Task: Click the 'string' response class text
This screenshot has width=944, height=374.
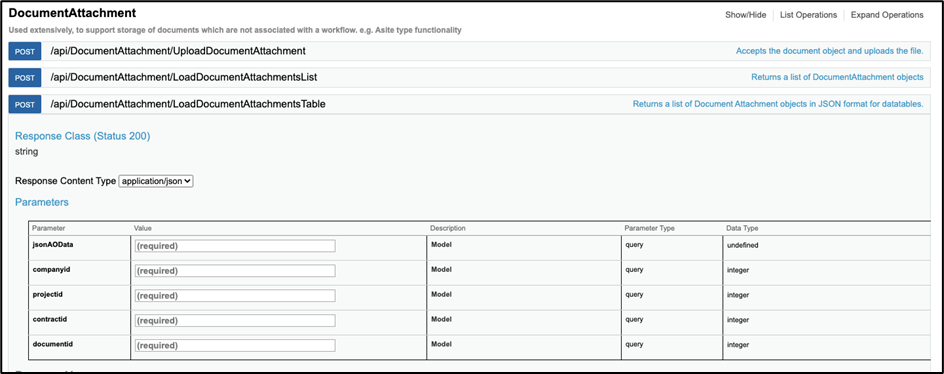Action: tap(26, 152)
